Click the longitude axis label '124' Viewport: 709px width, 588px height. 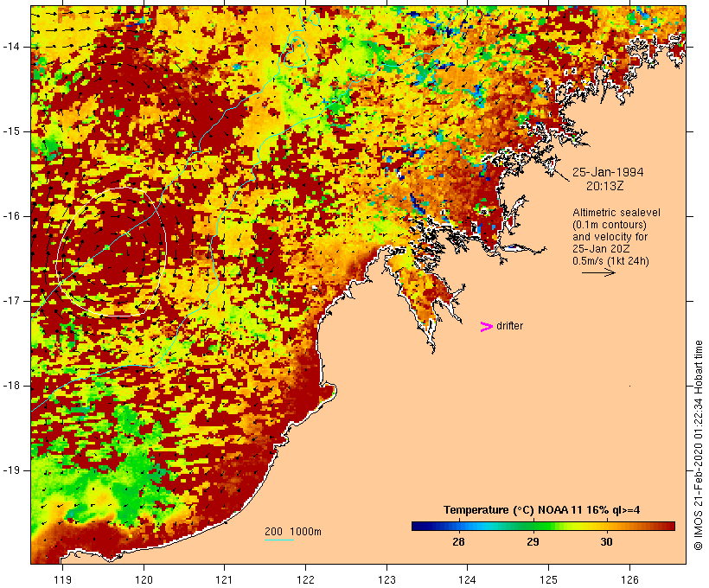[x=467, y=579]
